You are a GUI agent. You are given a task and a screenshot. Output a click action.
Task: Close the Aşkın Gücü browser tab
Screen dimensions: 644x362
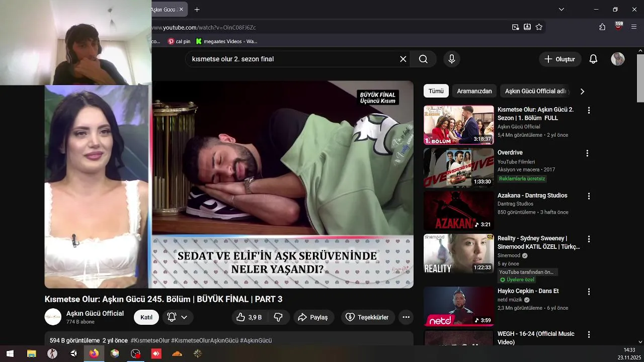181,10
